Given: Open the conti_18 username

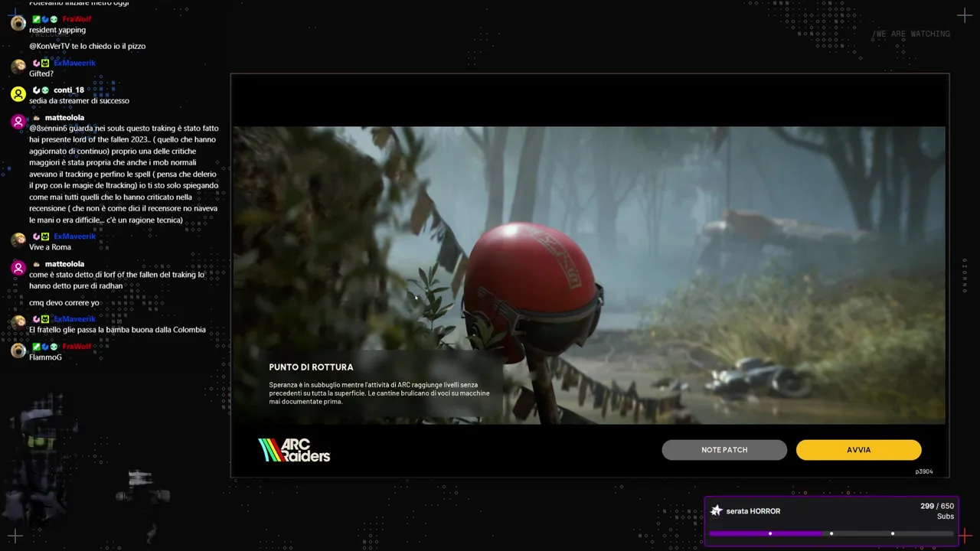Looking at the screenshot, I should click(x=69, y=90).
